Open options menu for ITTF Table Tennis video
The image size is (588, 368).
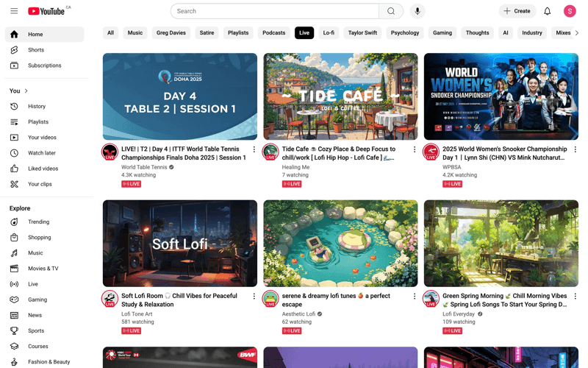point(254,149)
